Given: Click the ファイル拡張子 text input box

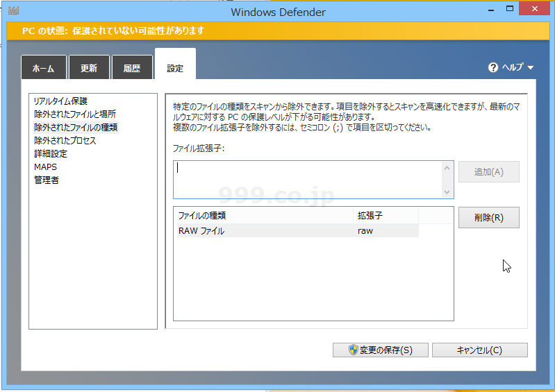Looking at the screenshot, I should (x=307, y=180).
